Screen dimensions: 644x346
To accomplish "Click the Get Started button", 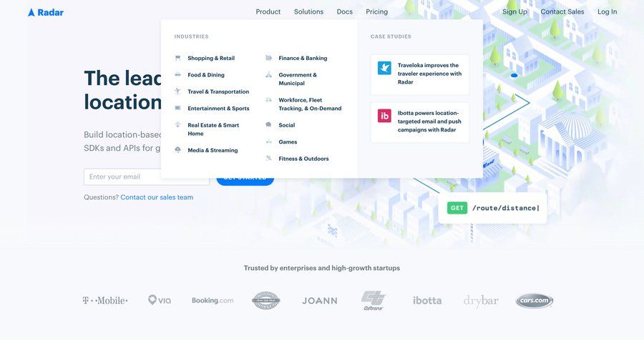I will (x=245, y=179).
